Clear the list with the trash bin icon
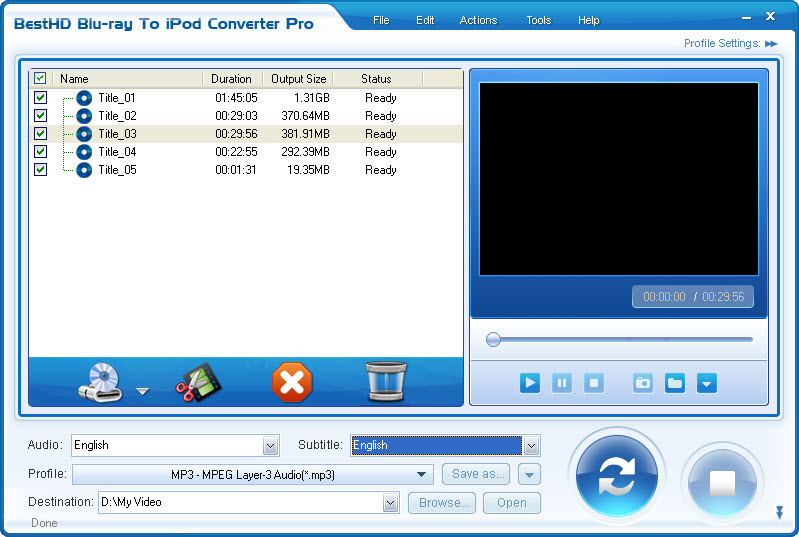799x537 pixels. click(386, 381)
